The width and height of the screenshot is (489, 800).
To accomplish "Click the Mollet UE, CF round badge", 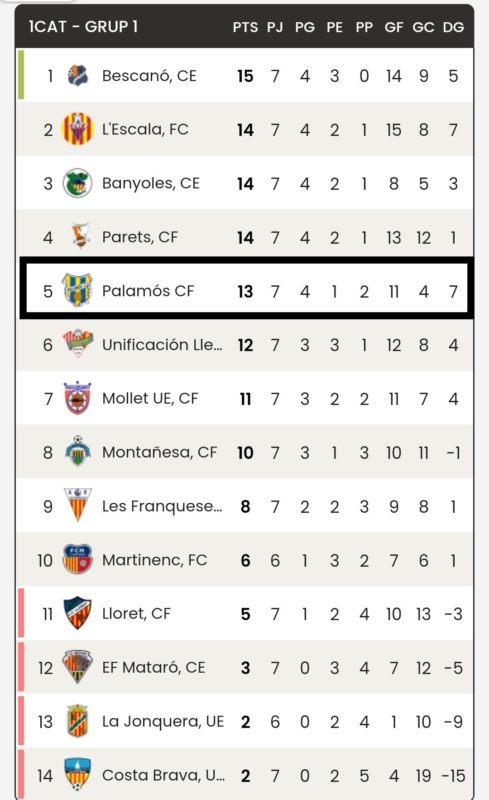I will click(78, 397).
